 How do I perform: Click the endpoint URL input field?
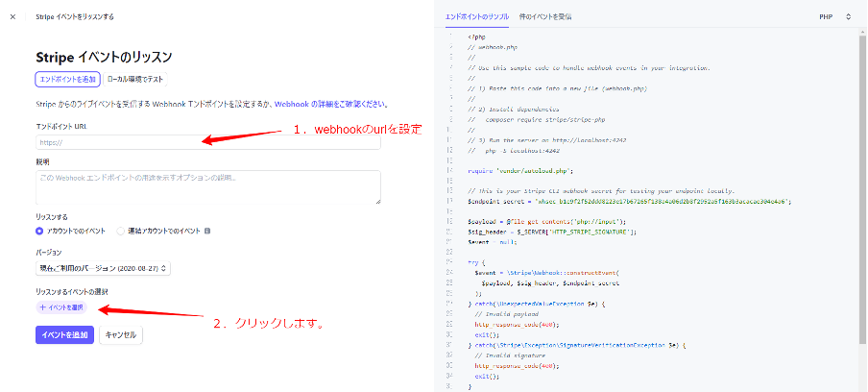(207, 142)
